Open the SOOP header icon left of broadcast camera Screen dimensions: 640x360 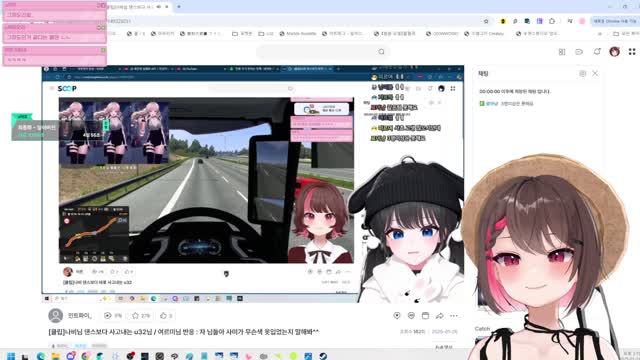[562, 52]
